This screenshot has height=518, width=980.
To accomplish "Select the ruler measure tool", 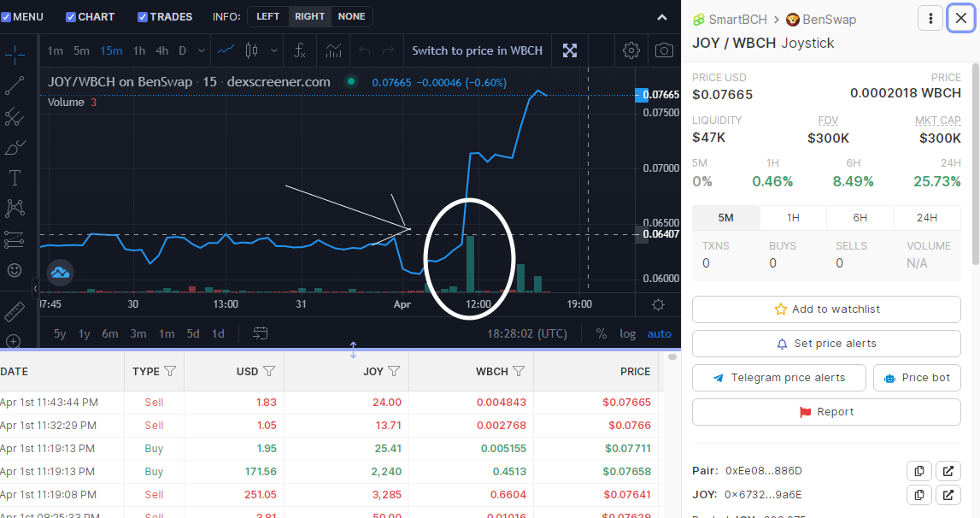I will pyautogui.click(x=15, y=311).
